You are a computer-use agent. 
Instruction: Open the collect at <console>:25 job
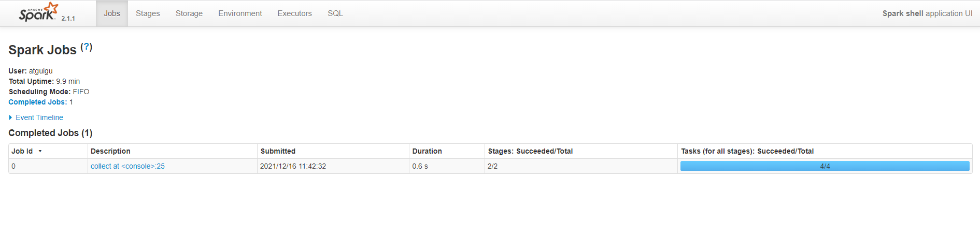click(x=127, y=166)
